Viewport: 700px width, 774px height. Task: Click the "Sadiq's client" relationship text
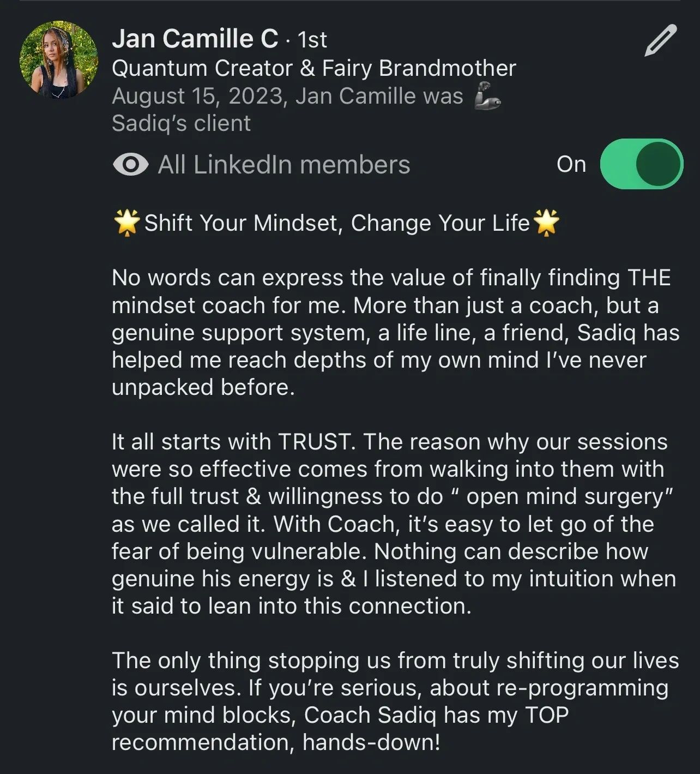tap(181, 123)
